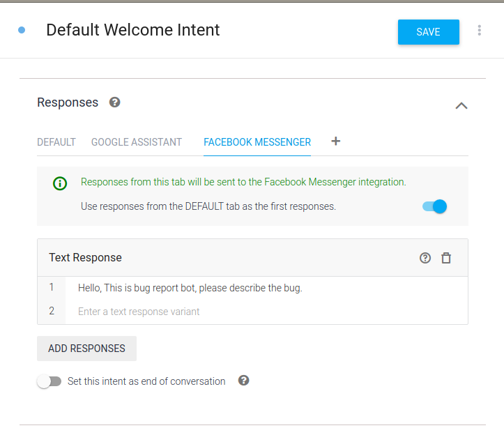
Task: Delete the Text Response with trash icon
Action: (x=446, y=258)
